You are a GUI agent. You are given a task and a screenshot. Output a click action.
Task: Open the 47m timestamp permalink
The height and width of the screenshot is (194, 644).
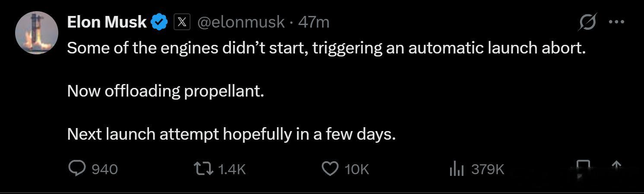[314, 22]
